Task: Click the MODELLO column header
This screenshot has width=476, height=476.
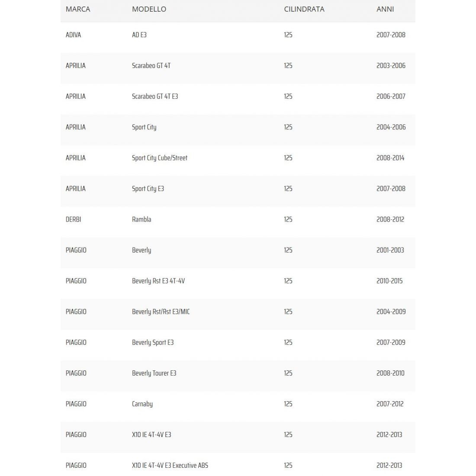Action: (x=149, y=9)
